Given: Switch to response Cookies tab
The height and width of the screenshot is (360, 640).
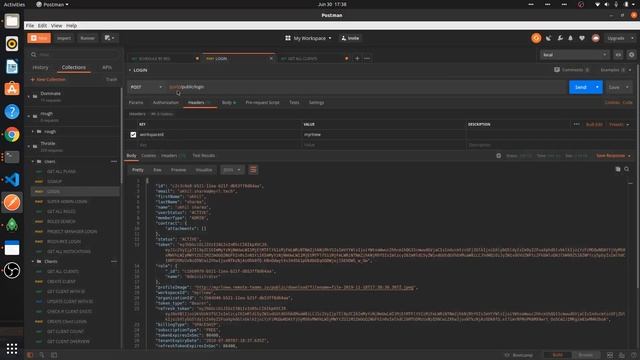Looking at the screenshot, I should (149, 156).
